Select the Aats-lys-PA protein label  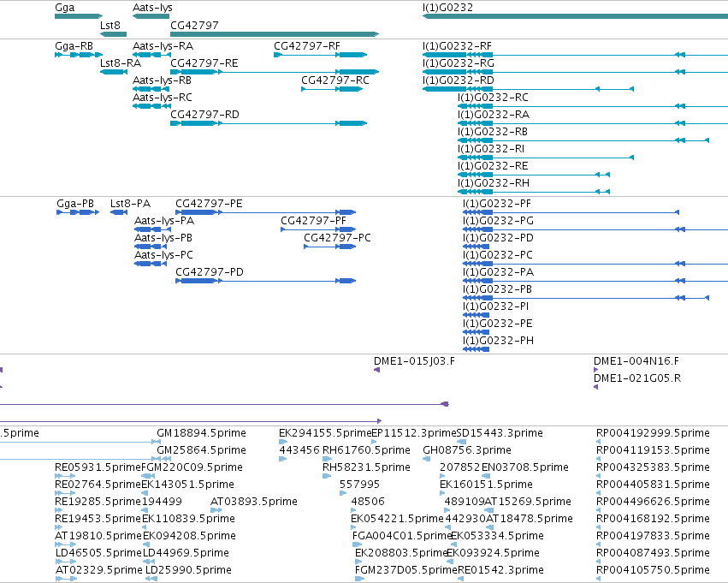click(164, 221)
